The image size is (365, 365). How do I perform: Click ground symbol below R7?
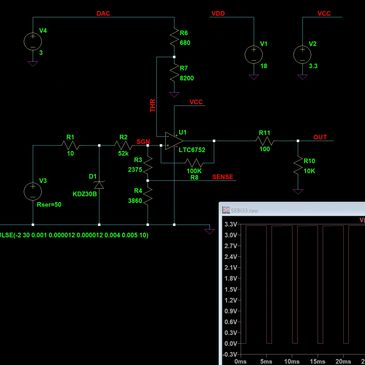(174, 95)
